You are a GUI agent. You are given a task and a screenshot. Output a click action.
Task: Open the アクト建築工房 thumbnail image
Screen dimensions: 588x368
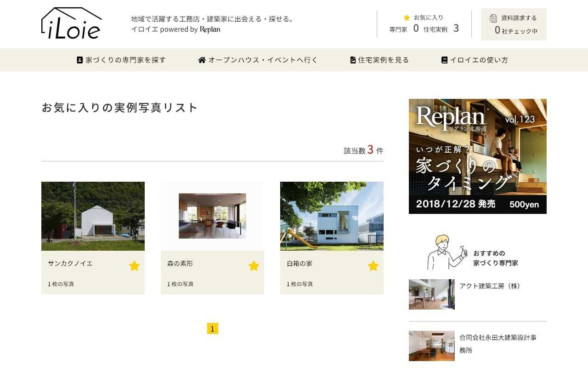[432, 294]
